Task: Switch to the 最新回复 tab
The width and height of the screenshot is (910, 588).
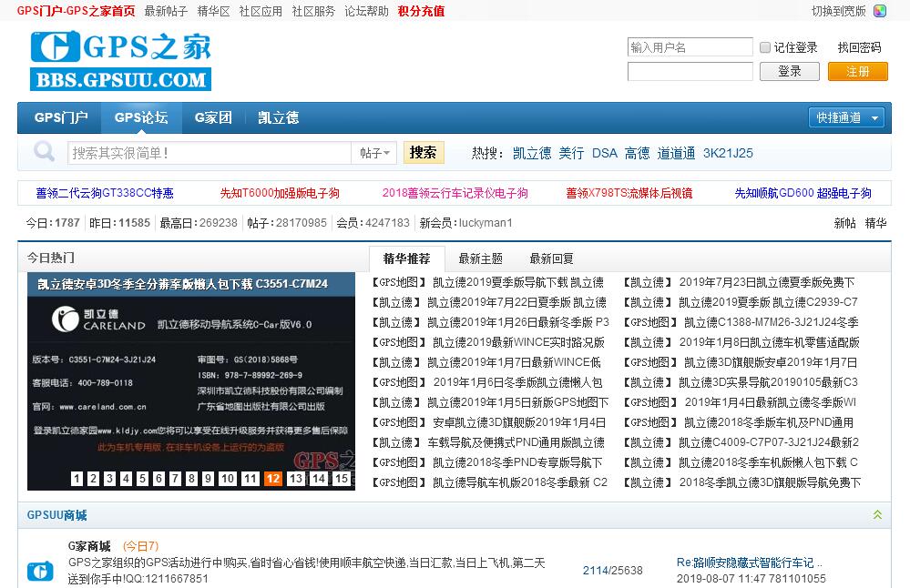Action: pyautogui.click(x=551, y=259)
